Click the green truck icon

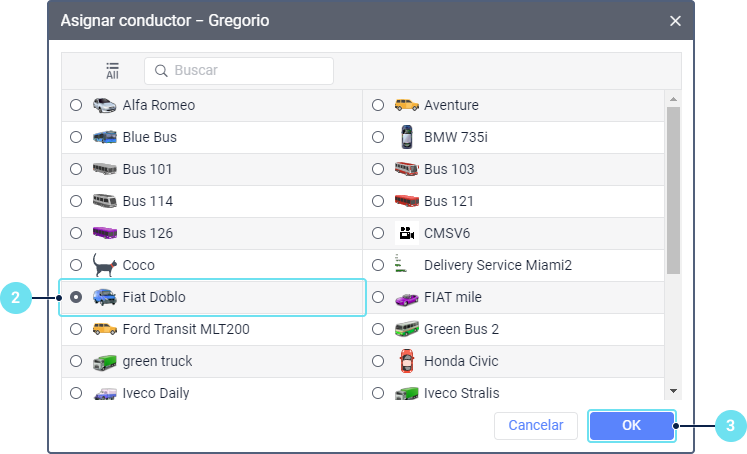pyautogui.click(x=104, y=361)
